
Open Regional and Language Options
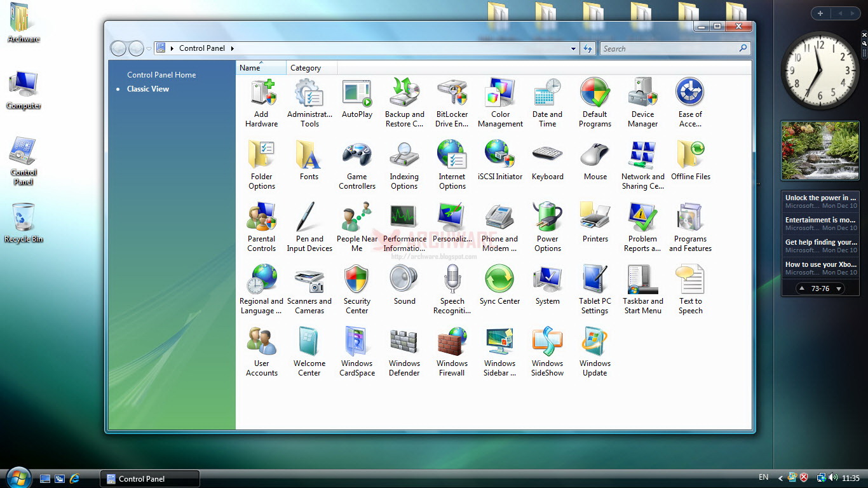click(x=262, y=290)
